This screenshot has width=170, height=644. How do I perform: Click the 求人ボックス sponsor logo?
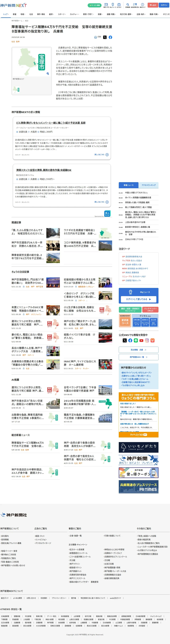click(107, 213)
